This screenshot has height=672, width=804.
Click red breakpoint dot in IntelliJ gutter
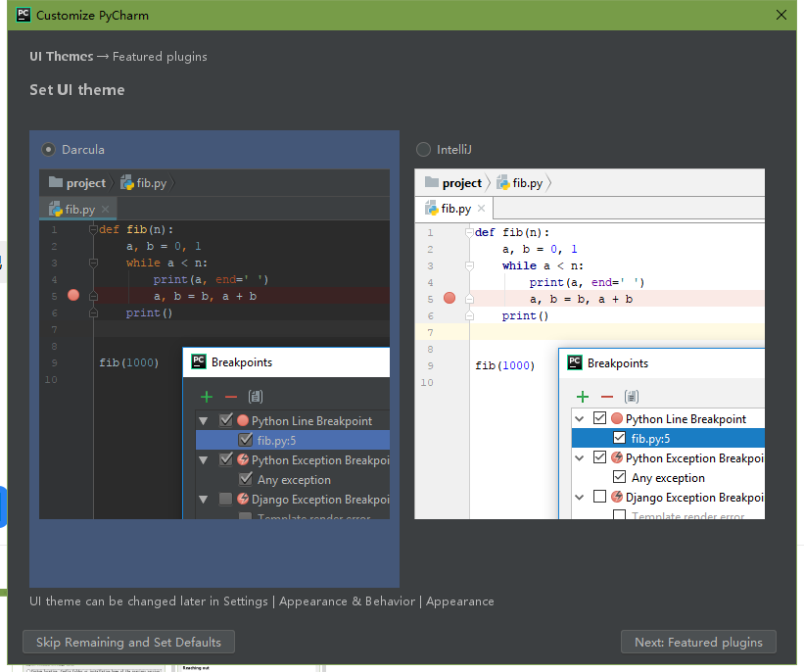point(449,298)
